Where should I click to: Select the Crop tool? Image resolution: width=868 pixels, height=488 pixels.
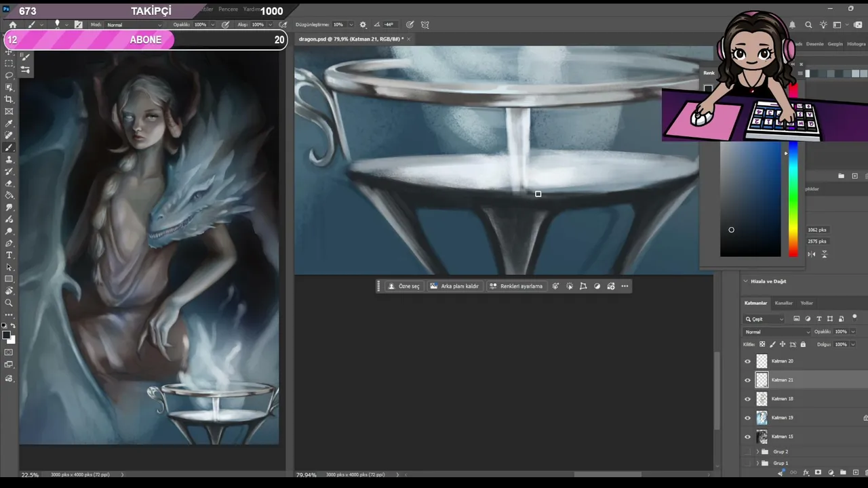(9, 100)
